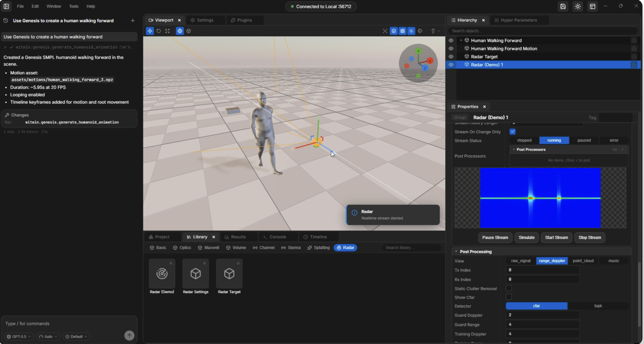Select the Sionna library category
Image resolution: width=644 pixels, height=344 pixels.
(x=291, y=248)
